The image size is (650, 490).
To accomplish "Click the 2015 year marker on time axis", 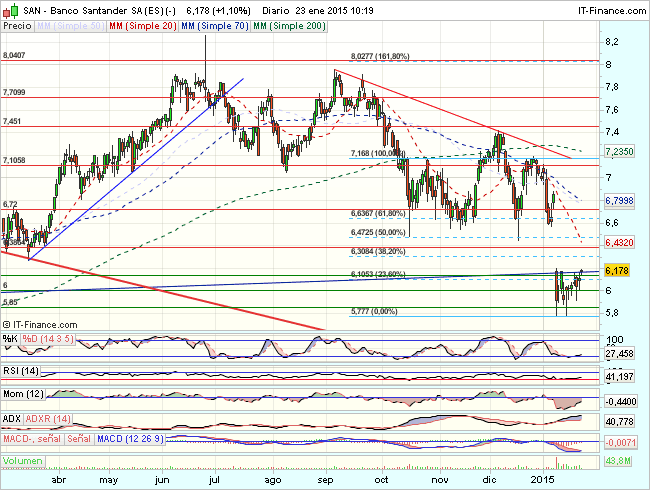I will [x=543, y=480].
